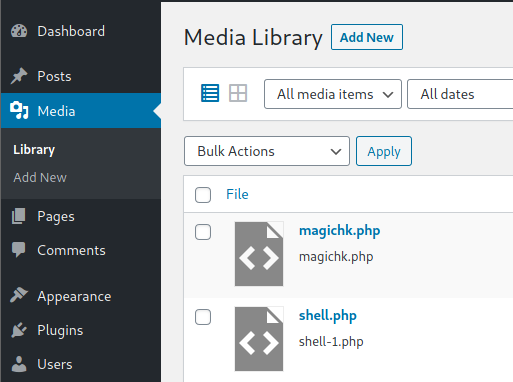Screen dimensions: 513x382
Task: Open the shell.php title link
Action: pyautogui.click(x=328, y=315)
